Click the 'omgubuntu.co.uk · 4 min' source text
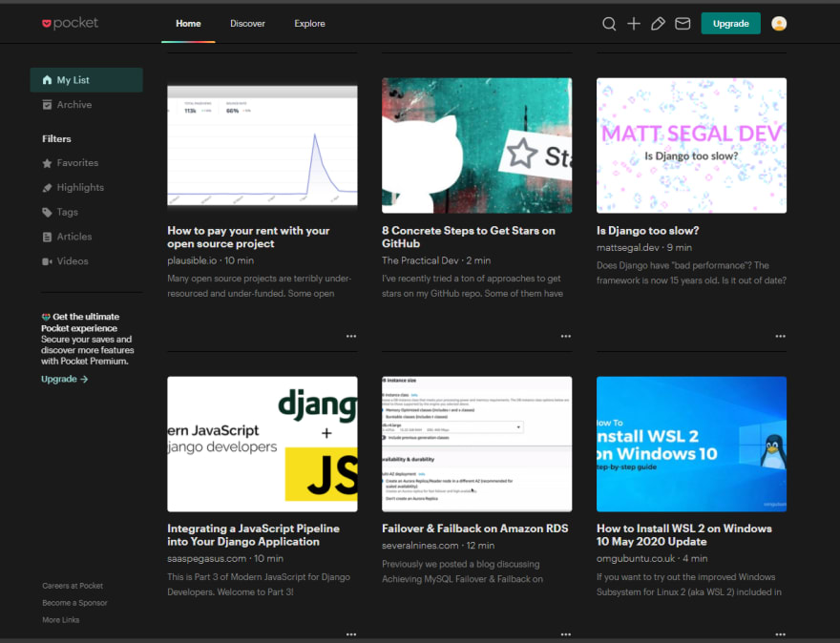 point(651,558)
